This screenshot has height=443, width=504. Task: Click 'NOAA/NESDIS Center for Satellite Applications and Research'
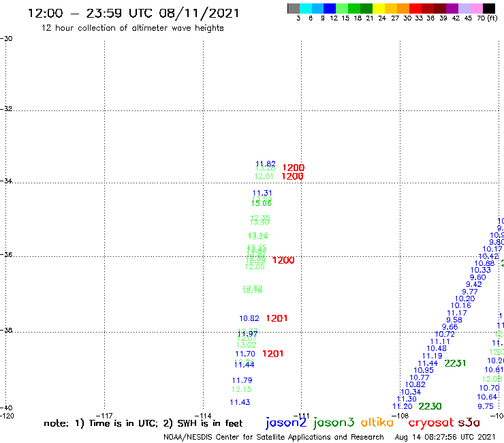(274, 437)
